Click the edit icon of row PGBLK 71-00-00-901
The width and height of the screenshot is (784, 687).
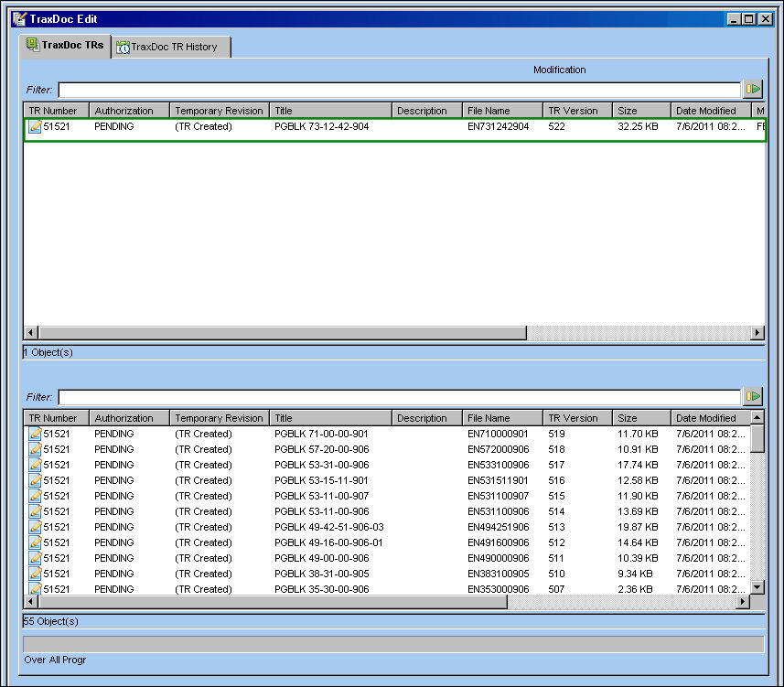pos(35,434)
